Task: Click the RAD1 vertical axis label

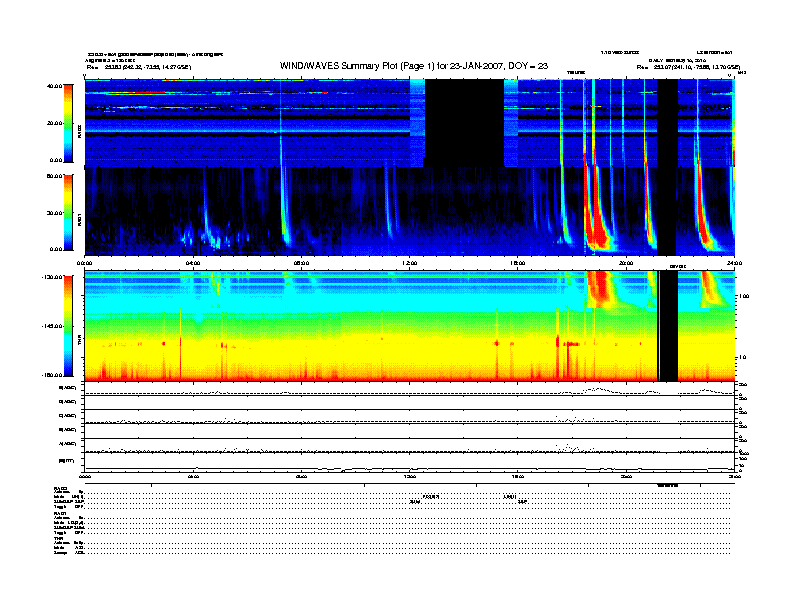Action: pos(79,219)
